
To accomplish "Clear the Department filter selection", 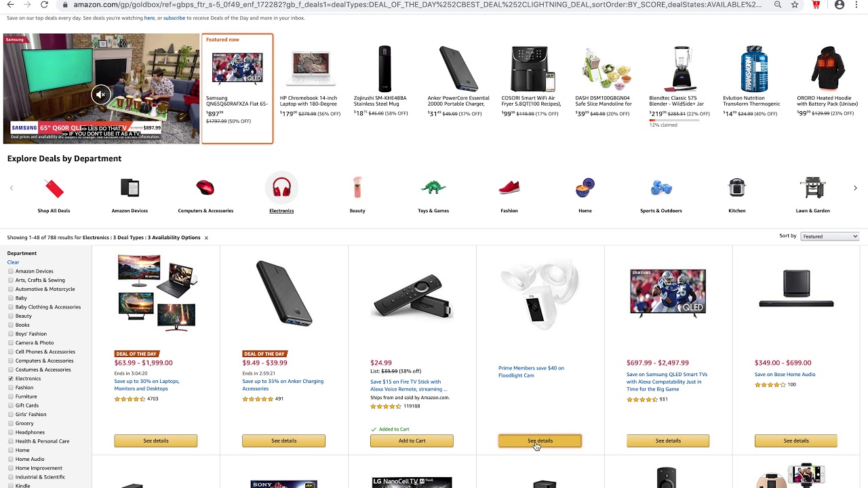I will 13,262.
